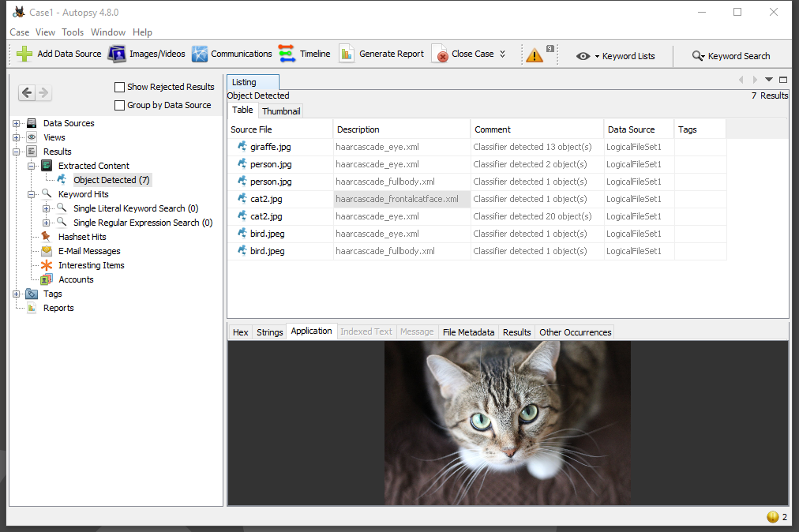Select the Close Case icon
Viewport: 799px width, 532px height.
[x=440, y=54]
